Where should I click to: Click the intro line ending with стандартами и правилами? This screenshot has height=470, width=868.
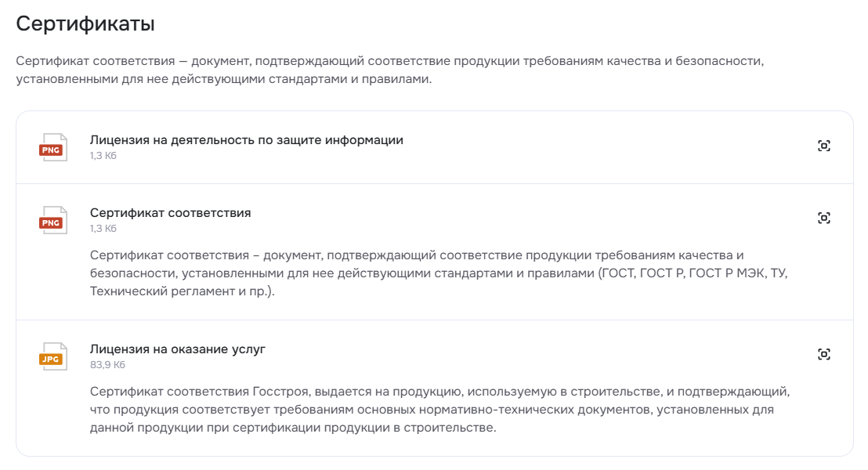pyautogui.click(x=223, y=79)
